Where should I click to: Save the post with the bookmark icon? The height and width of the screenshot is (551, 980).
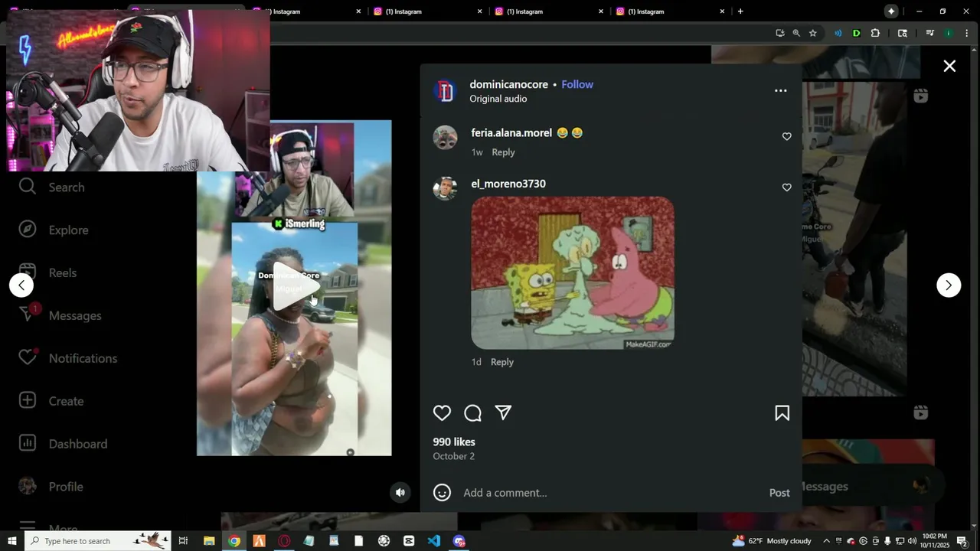(782, 413)
